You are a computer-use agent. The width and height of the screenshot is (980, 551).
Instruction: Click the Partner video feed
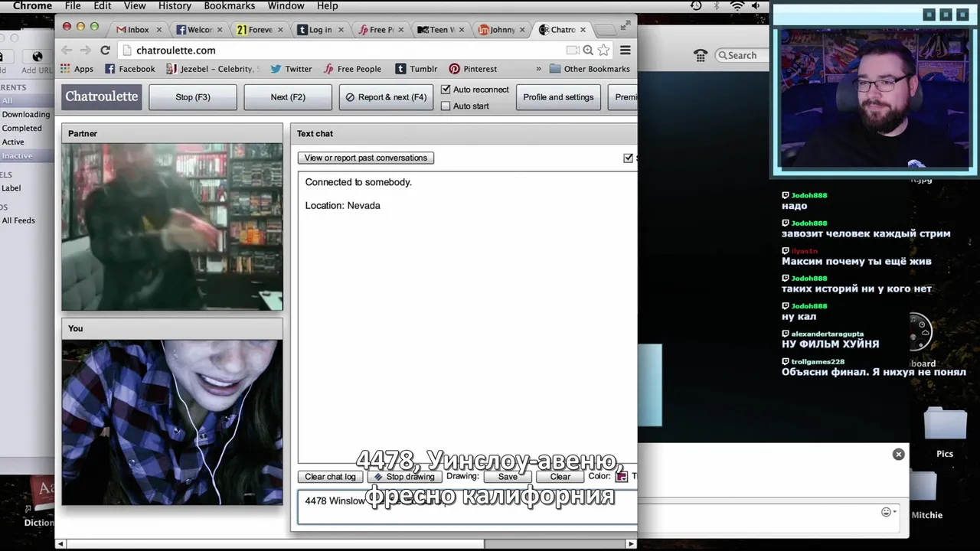(172, 227)
